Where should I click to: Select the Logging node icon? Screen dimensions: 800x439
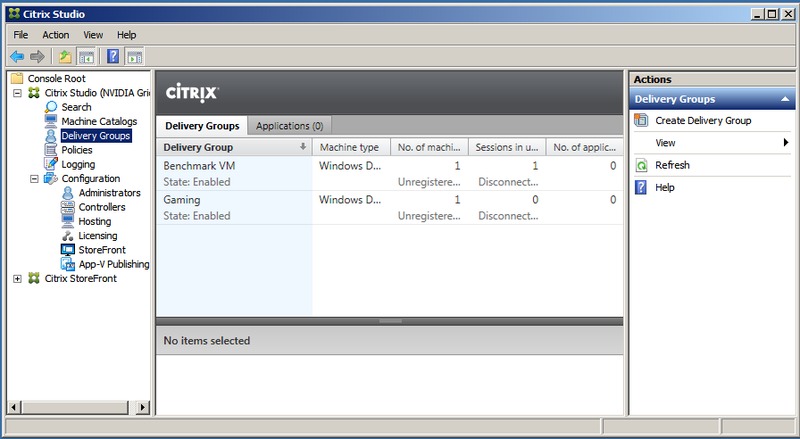[51, 164]
